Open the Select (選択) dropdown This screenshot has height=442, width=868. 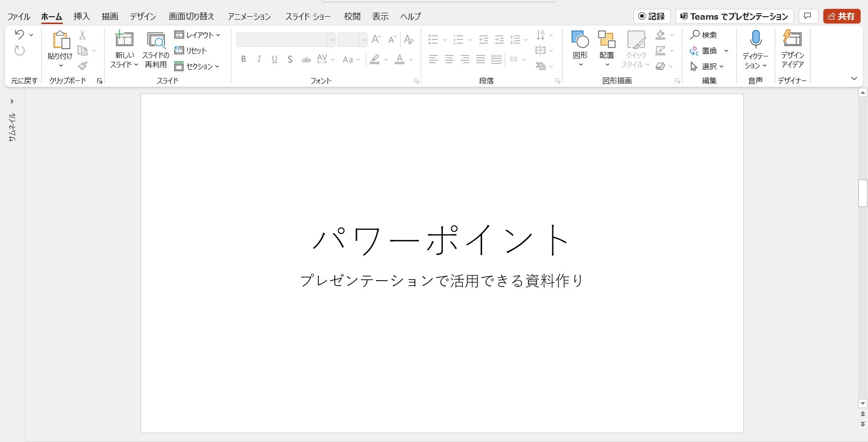(707, 66)
